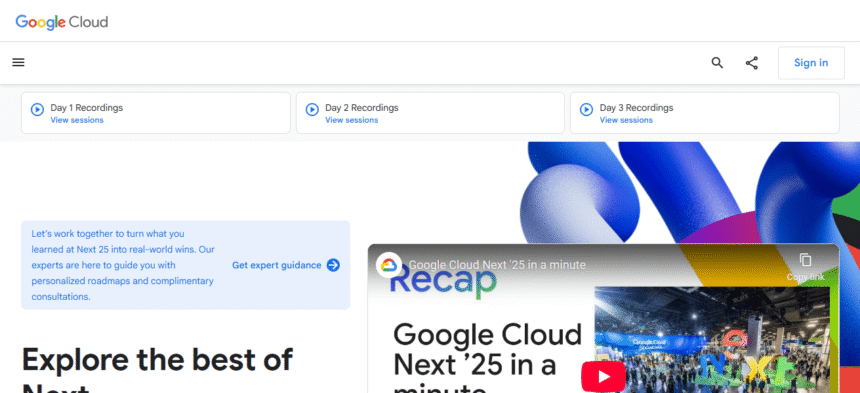This screenshot has width=860, height=393.
Task: Click the arrow icon beside Get expert guidance
Action: [333, 265]
